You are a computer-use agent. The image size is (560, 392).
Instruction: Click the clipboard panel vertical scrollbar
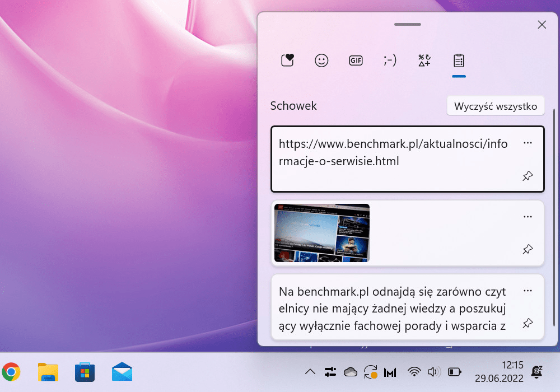pyautogui.click(x=554, y=224)
